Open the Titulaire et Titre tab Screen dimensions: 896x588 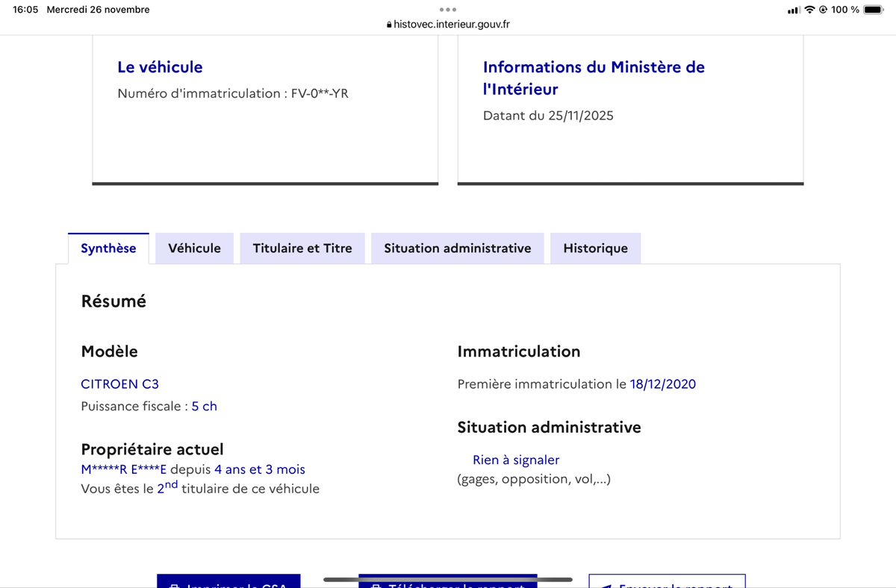(302, 248)
